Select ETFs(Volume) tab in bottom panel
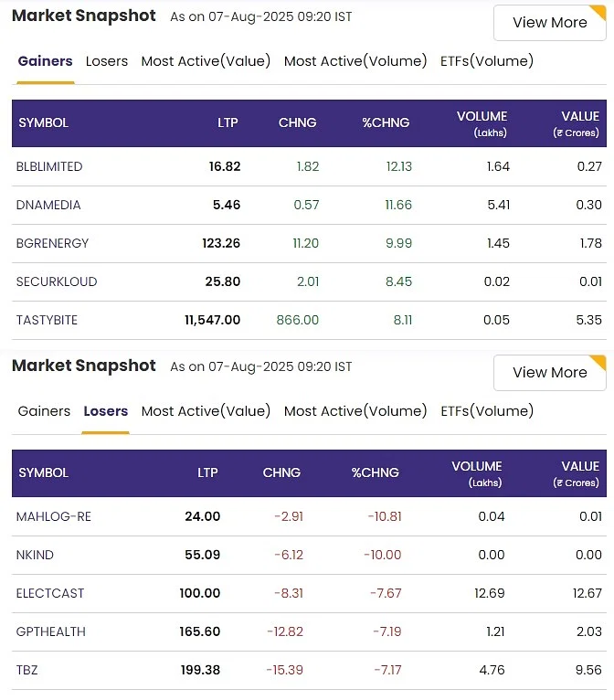Image resolution: width=614 pixels, height=700 pixels. click(487, 411)
